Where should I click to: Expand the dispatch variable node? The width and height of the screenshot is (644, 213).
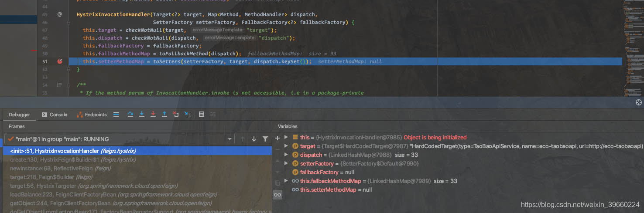click(286, 155)
